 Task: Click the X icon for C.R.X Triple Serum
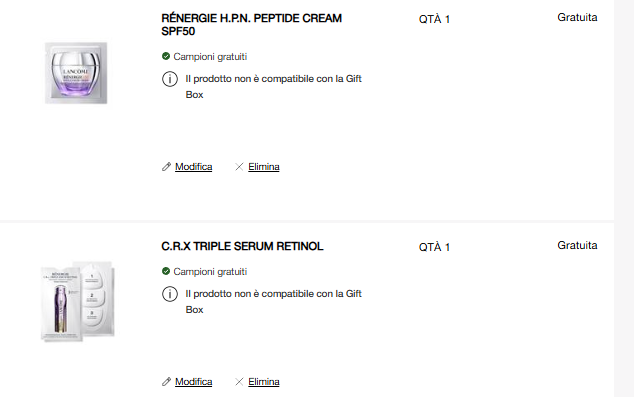pyautogui.click(x=239, y=382)
